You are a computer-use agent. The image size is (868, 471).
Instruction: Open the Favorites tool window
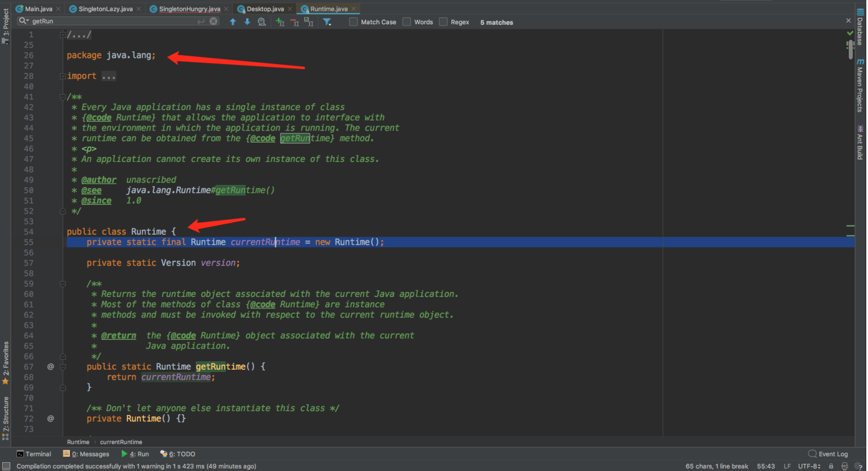point(6,363)
